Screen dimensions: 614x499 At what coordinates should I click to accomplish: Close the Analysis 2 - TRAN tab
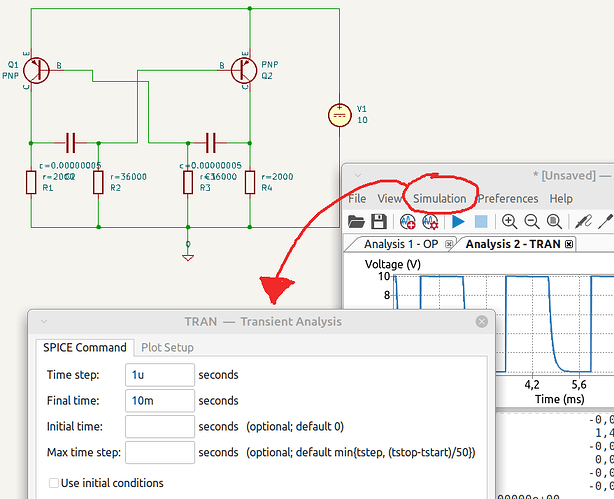569,244
